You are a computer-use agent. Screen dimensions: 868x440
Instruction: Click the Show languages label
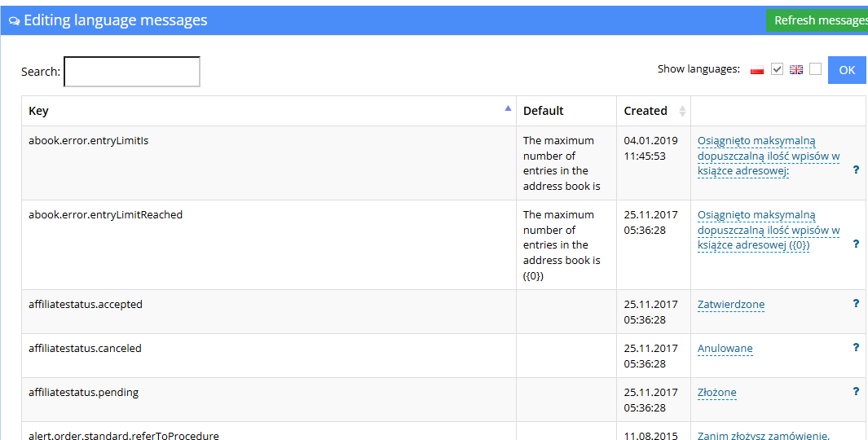click(698, 69)
